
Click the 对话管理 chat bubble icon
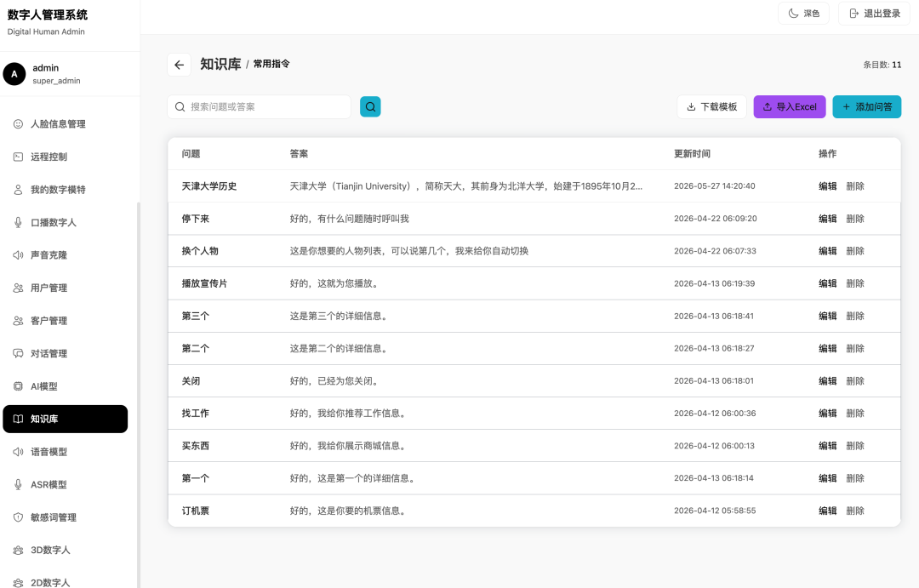(18, 353)
